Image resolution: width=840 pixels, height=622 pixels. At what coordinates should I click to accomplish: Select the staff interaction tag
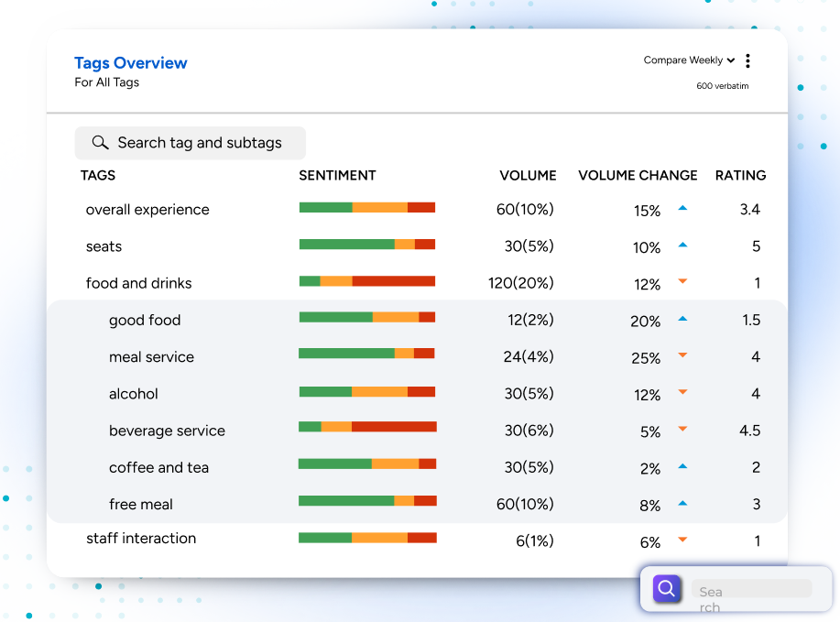click(141, 539)
